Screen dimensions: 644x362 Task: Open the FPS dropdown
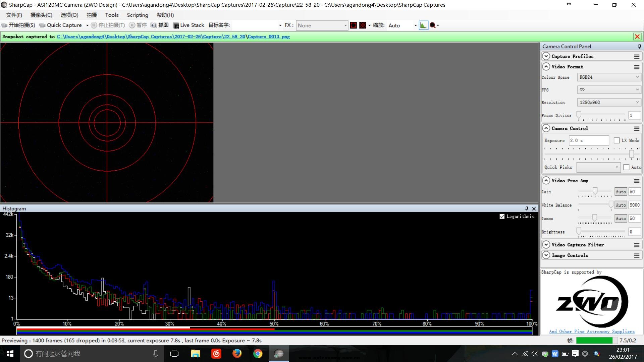[609, 89]
